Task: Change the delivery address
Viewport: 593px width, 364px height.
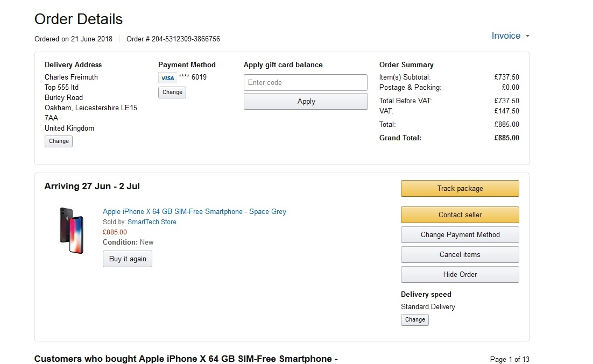Action: click(x=58, y=141)
